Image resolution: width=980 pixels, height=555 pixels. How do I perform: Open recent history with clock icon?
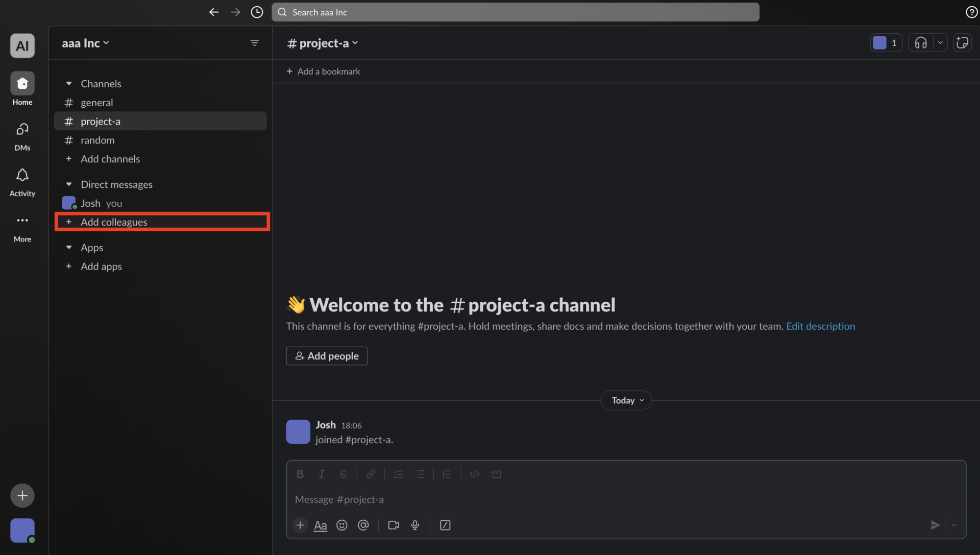click(x=257, y=12)
